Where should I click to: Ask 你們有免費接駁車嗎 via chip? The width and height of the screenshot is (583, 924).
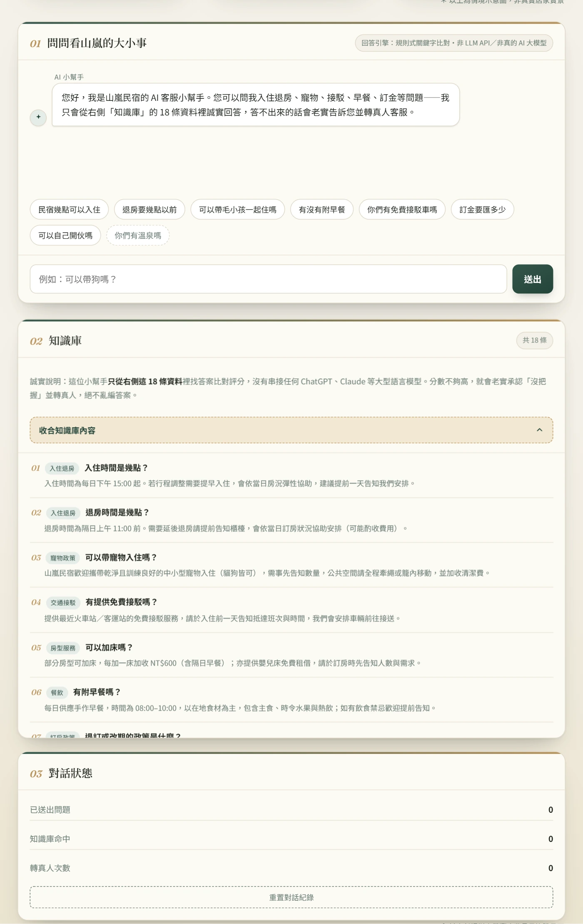coord(402,209)
